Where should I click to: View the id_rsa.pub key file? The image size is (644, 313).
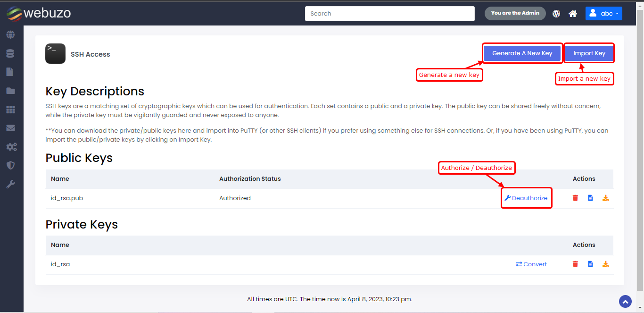[x=590, y=198]
